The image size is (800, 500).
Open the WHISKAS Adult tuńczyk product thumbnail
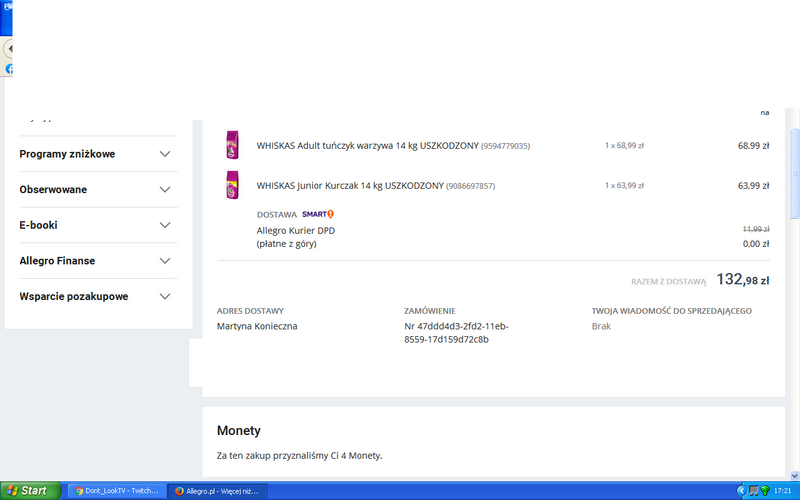pyautogui.click(x=233, y=145)
